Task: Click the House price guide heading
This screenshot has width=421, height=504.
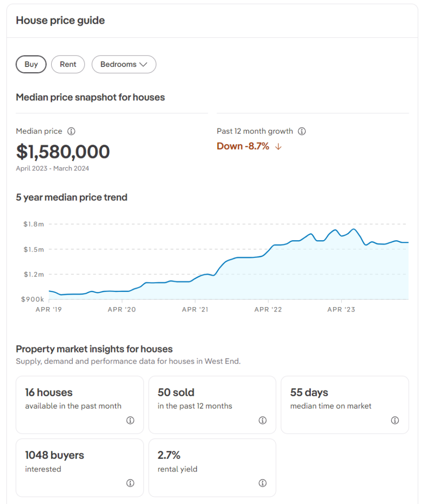Action: pyautogui.click(x=60, y=21)
